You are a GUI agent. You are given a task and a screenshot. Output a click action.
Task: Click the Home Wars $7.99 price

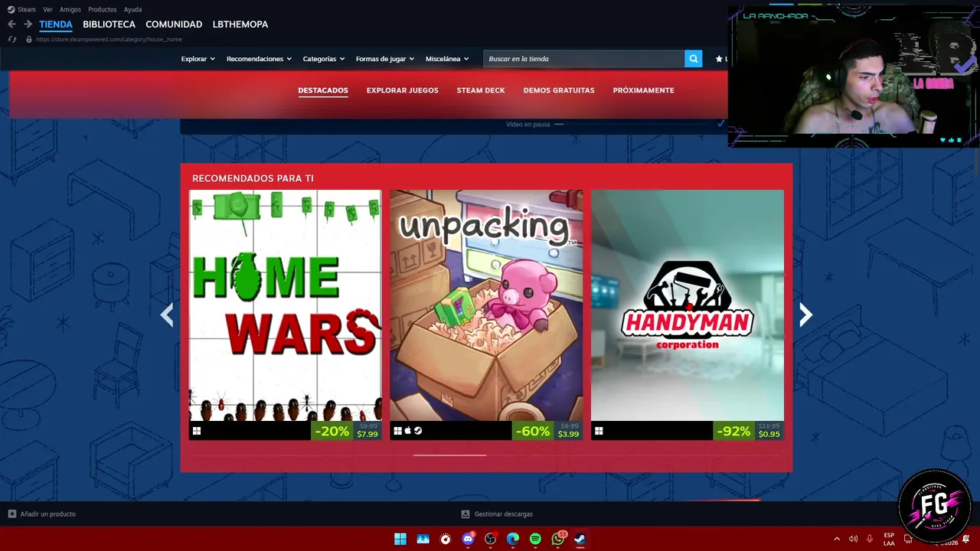[x=367, y=434]
